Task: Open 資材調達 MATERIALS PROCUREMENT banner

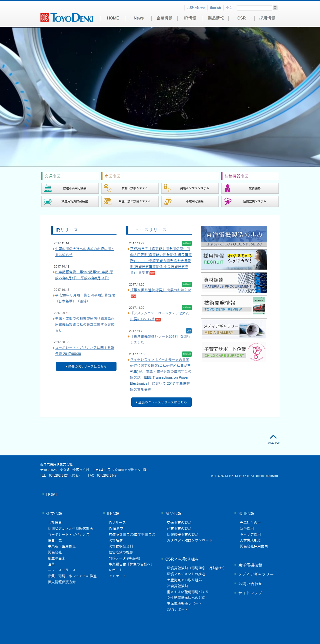Action: point(234,283)
